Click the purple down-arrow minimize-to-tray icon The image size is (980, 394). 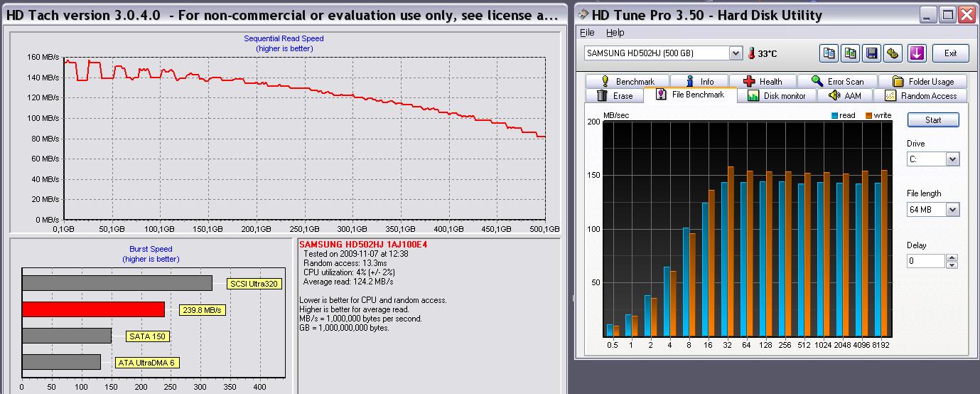[x=917, y=53]
